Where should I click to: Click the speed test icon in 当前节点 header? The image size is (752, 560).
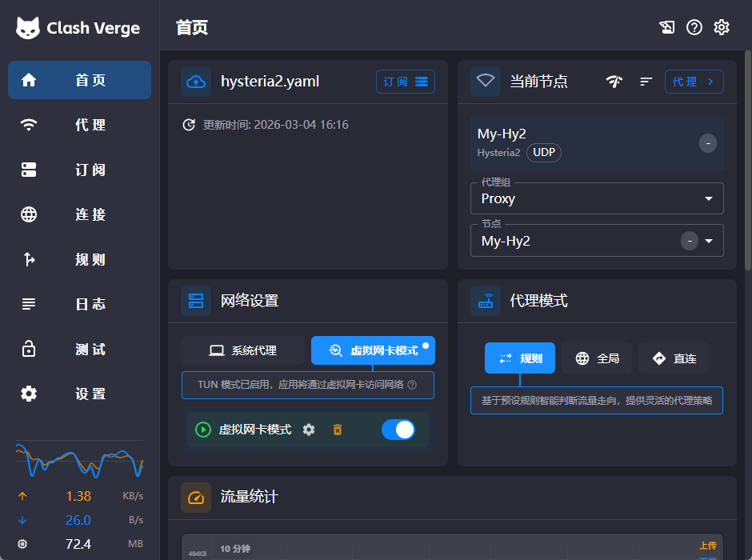tap(614, 82)
